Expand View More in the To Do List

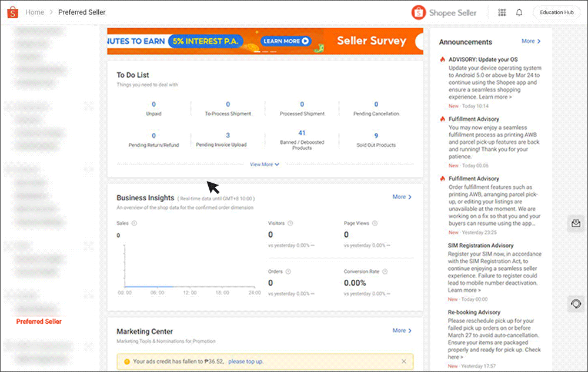(264, 165)
